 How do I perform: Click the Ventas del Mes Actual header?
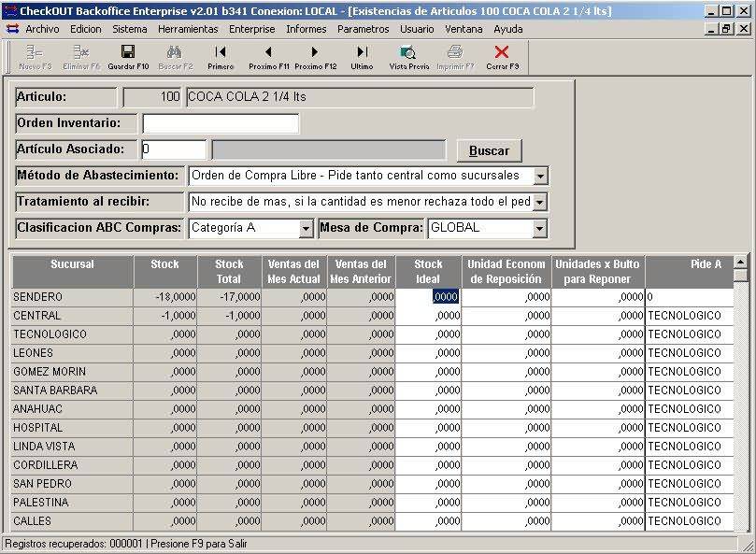(294, 272)
